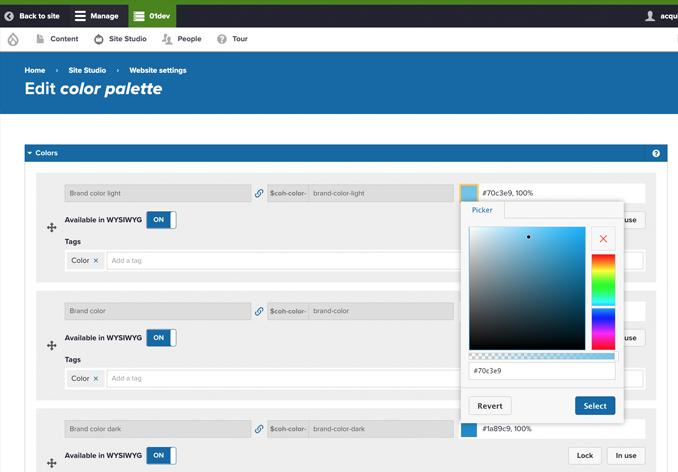Click the hex value input in picker
The height and width of the screenshot is (472, 678).
point(541,371)
